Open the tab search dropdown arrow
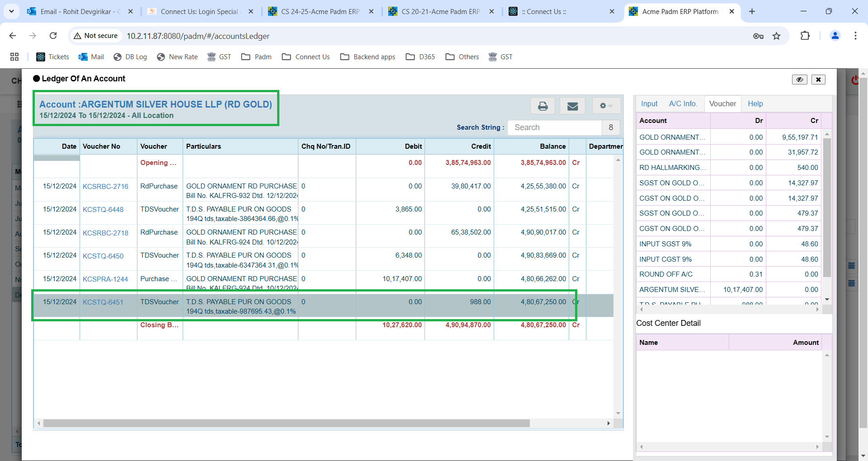 [11, 11]
